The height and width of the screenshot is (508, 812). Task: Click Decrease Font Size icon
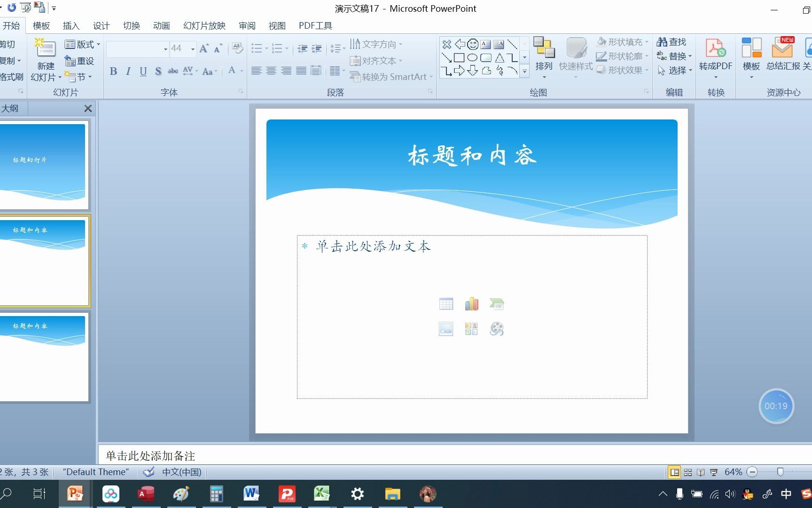218,48
